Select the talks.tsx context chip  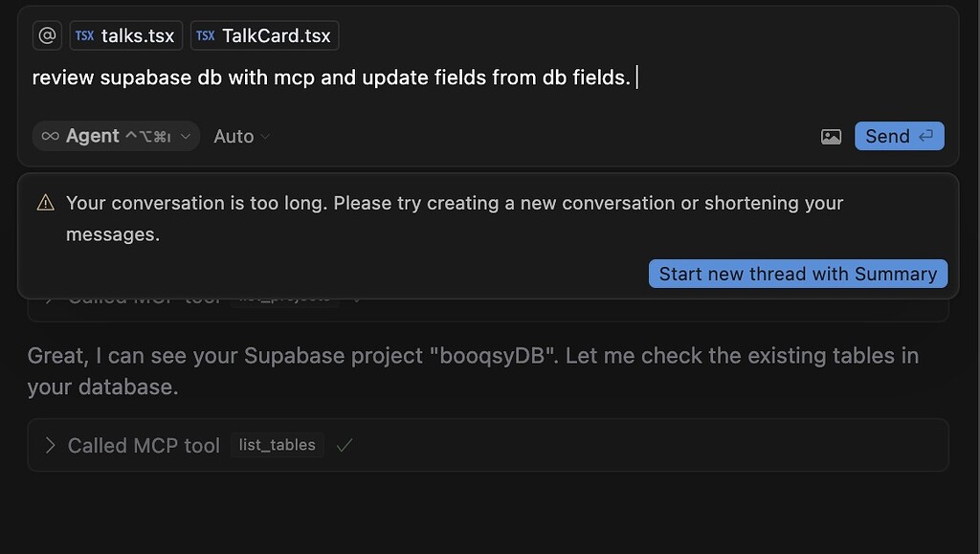click(x=125, y=35)
